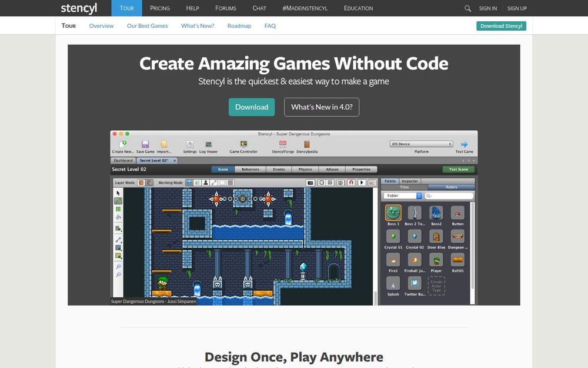
Task: Open the Dashboard tab
Action: pyautogui.click(x=123, y=160)
